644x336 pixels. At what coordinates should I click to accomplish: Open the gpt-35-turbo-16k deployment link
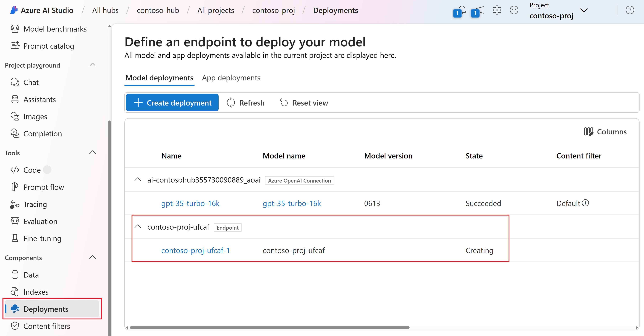[x=190, y=203]
